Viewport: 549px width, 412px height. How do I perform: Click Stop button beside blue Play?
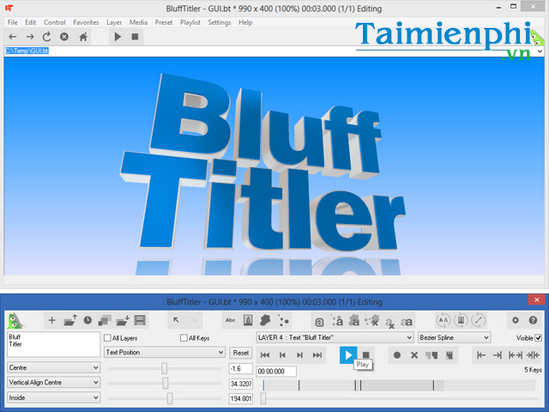366,355
